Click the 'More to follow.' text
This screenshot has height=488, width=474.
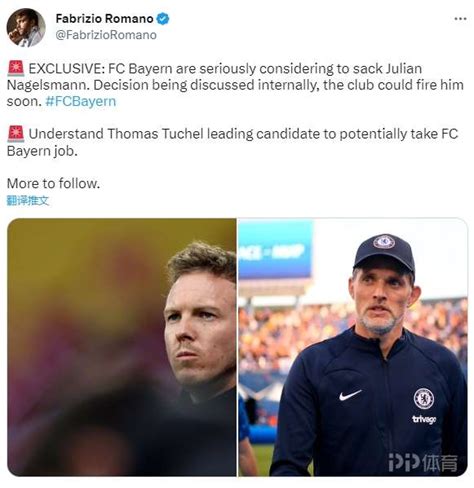coord(53,184)
